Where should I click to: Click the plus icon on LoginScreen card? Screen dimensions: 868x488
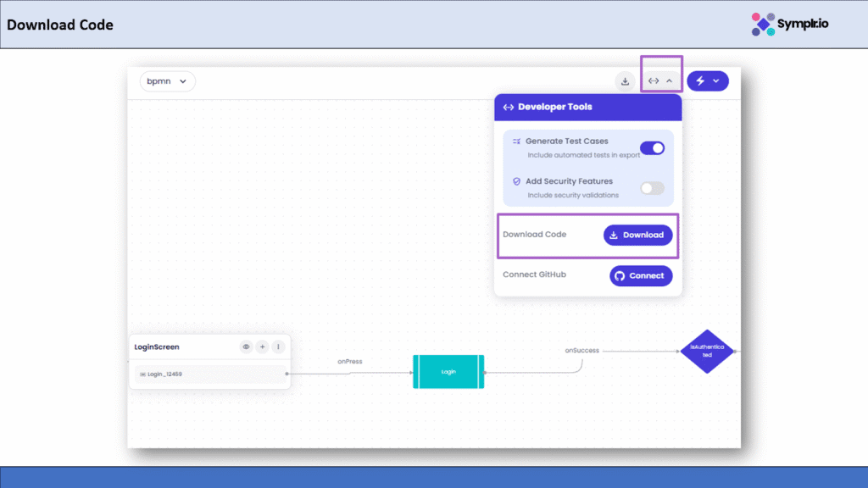pyautogui.click(x=263, y=347)
